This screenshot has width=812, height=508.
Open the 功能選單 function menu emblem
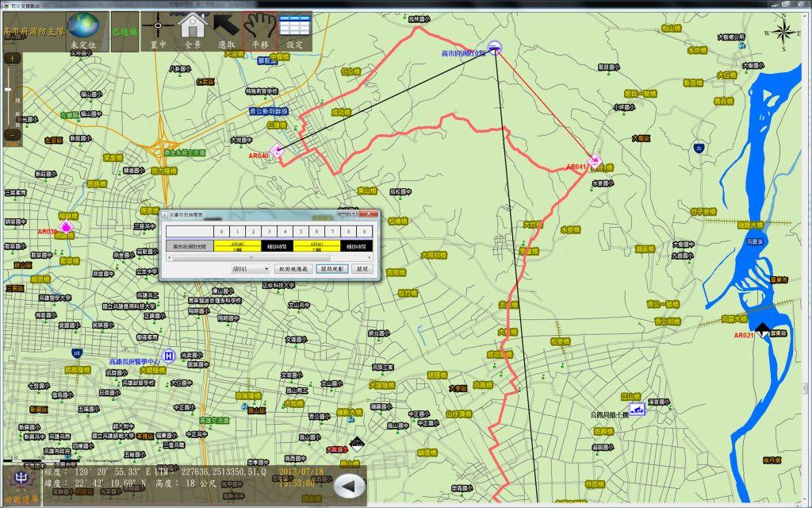[x=21, y=479]
